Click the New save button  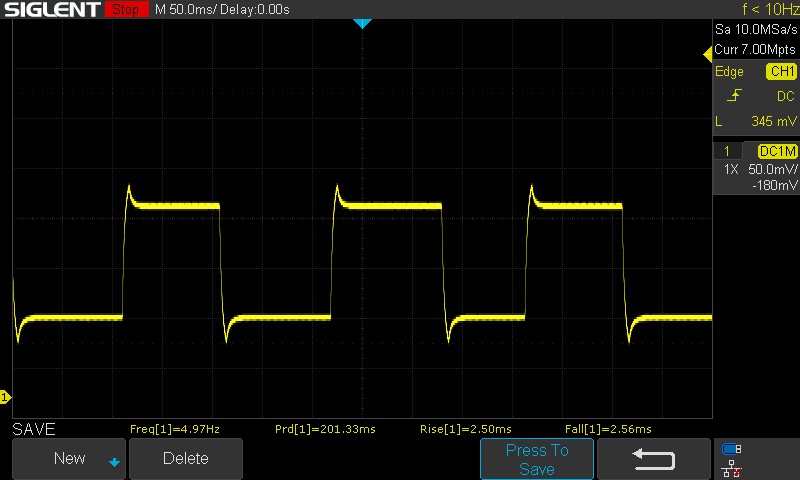click(x=69, y=458)
